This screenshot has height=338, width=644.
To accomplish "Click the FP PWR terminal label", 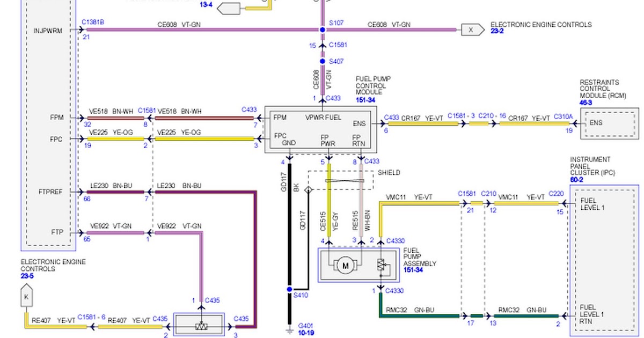I will click(328, 141).
